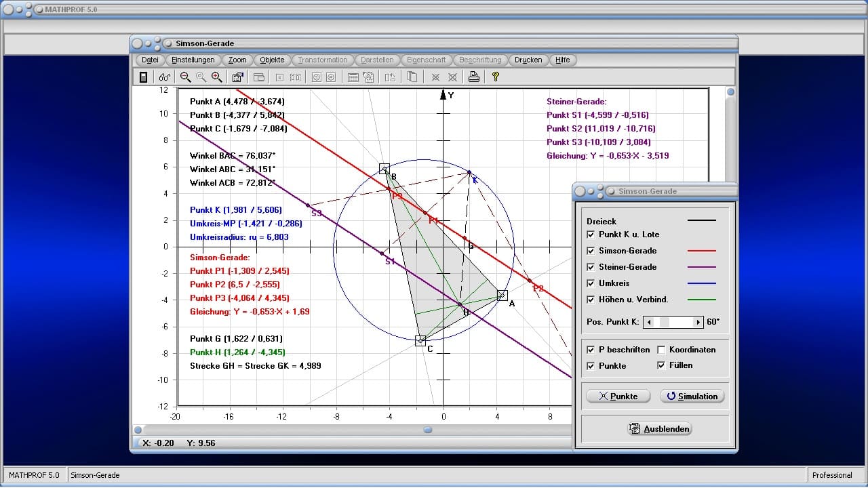
Task: Open the table grid toolbar icon
Action: point(353,77)
